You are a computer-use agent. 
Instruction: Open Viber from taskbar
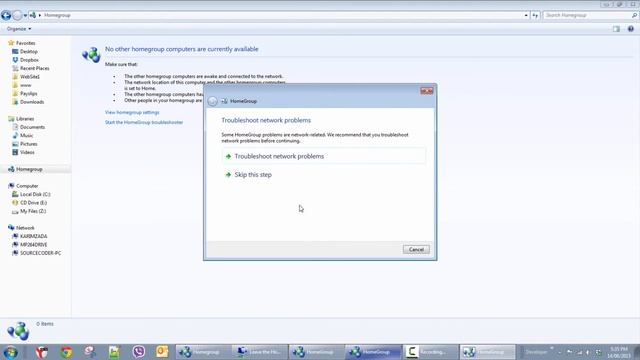pos(139,352)
